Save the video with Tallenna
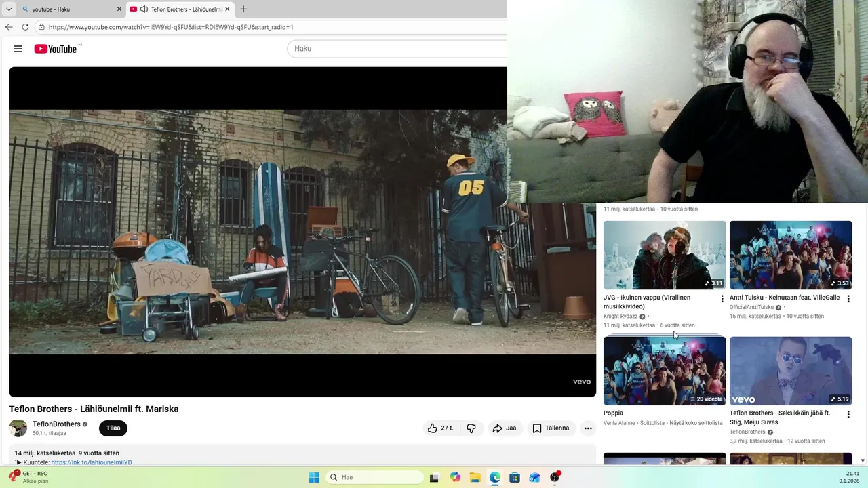 551,428
